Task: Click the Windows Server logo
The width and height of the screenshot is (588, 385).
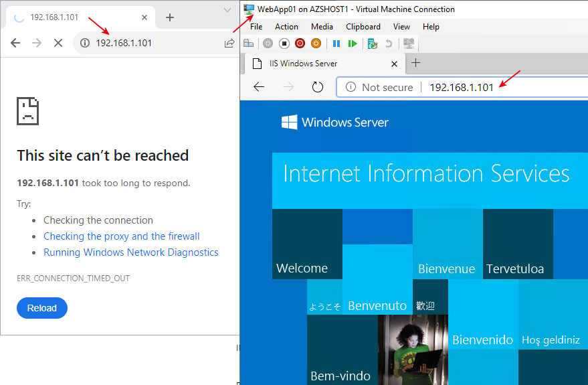Action: [335, 123]
